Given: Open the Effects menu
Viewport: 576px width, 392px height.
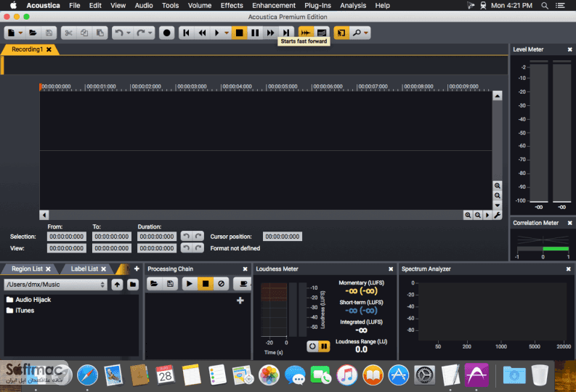Looking at the screenshot, I should (x=232, y=6).
